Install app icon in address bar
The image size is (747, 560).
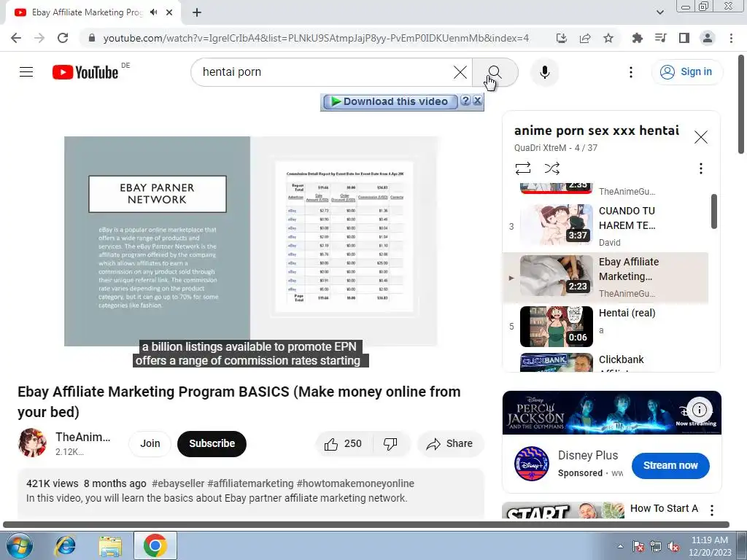(561, 38)
